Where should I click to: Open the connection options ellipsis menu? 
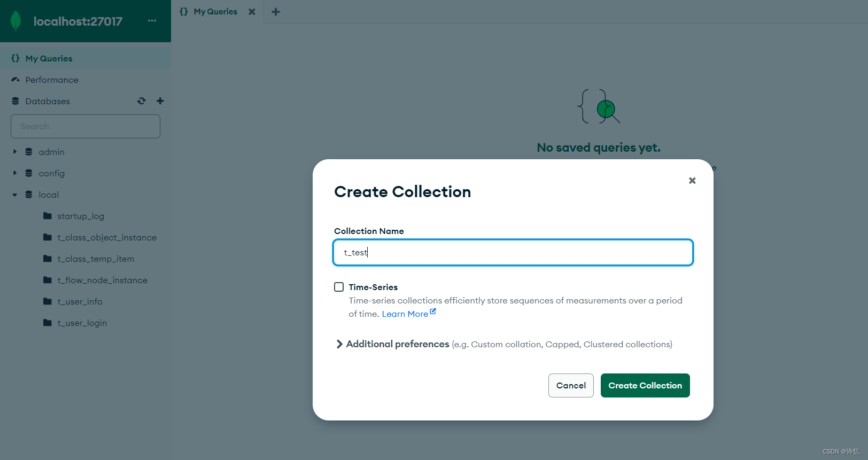[x=152, y=21]
